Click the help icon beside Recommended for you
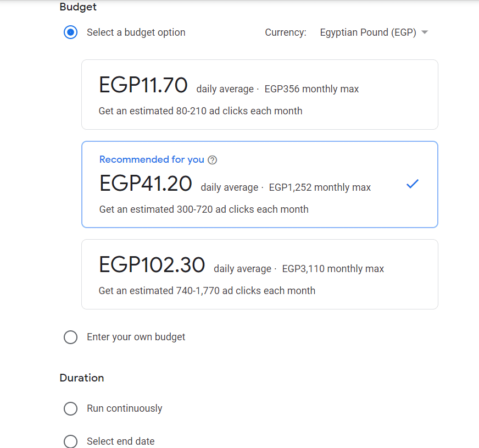479x448 pixels. point(213,160)
